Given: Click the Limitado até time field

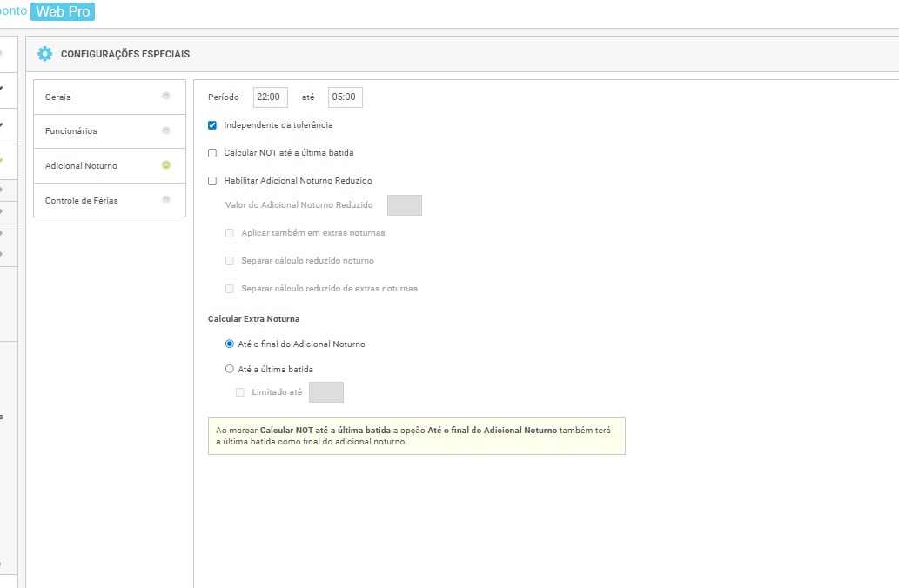Looking at the screenshot, I should (x=326, y=392).
